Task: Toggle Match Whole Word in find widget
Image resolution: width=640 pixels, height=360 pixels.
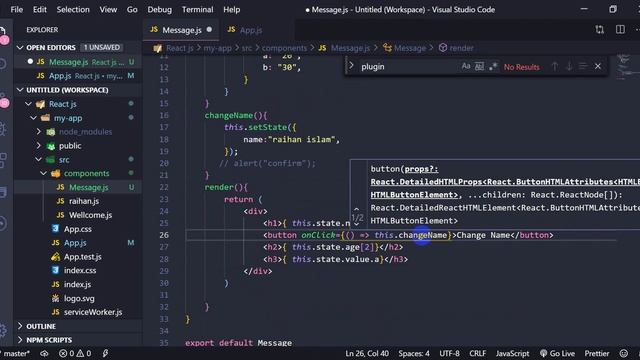Action: tap(479, 66)
